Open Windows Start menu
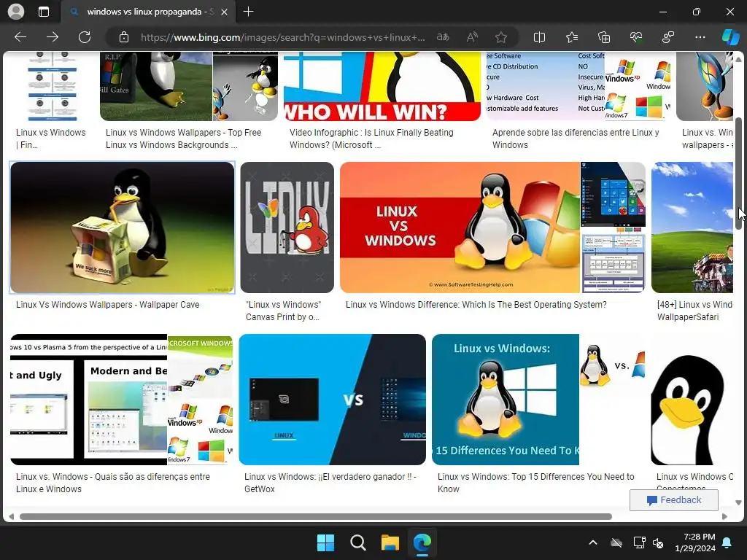Screen dimensions: 747x560 click(x=326, y=542)
